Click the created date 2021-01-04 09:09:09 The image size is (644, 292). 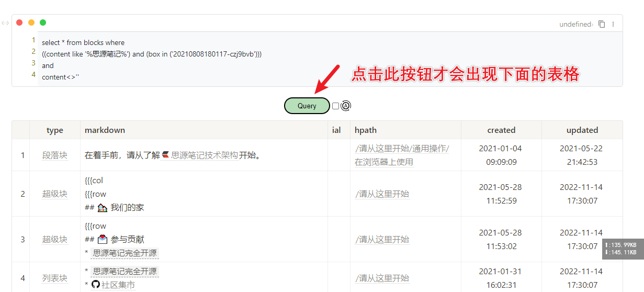(501, 155)
